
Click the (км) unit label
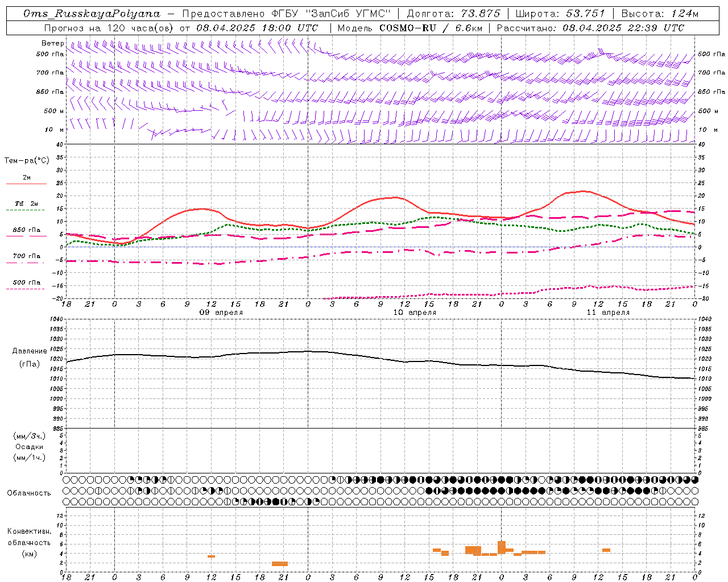[x=30, y=554]
